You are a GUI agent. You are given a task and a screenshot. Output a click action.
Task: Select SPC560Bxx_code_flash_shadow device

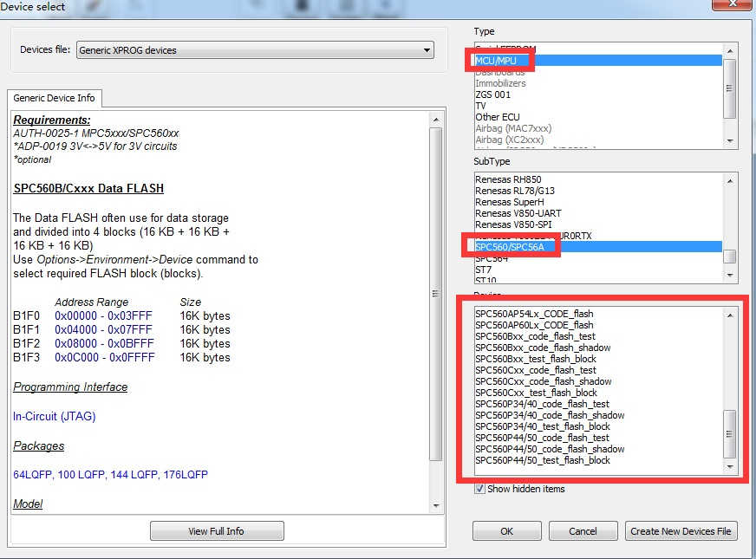click(598, 348)
